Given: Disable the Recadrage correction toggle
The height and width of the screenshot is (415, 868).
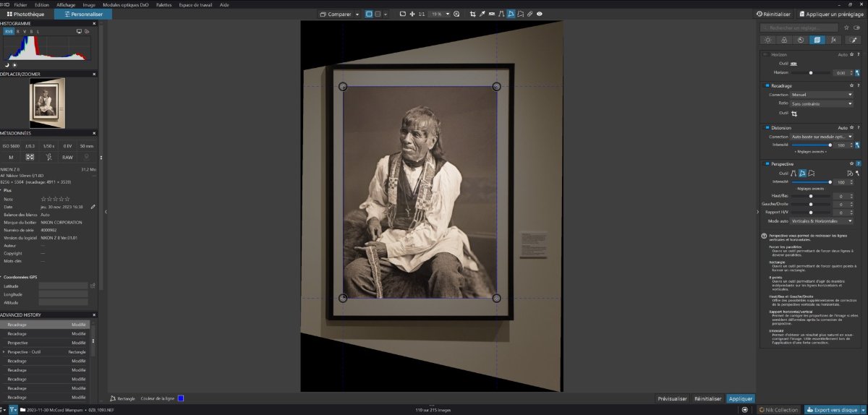Looking at the screenshot, I should (x=766, y=85).
